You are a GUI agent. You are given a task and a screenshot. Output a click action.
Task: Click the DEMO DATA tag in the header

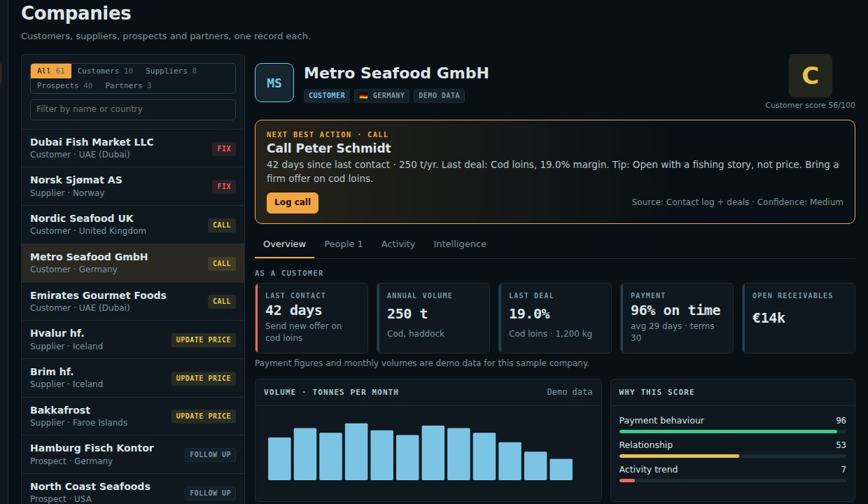(x=439, y=95)
